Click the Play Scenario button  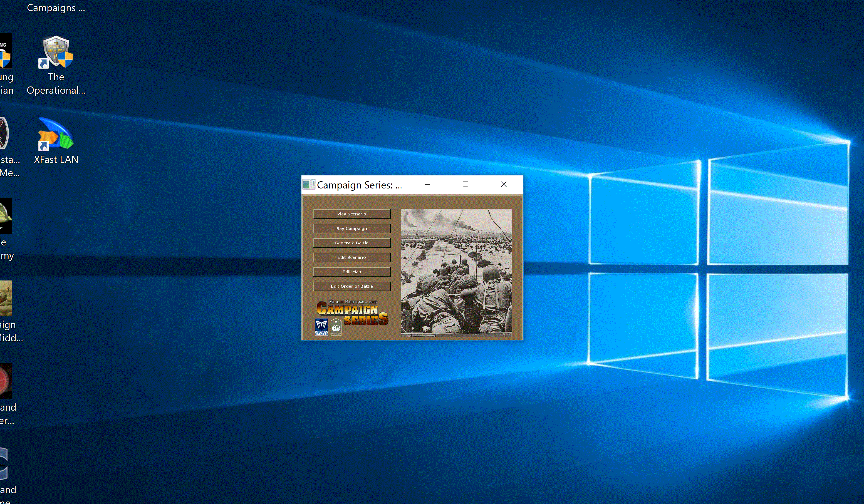352,214
